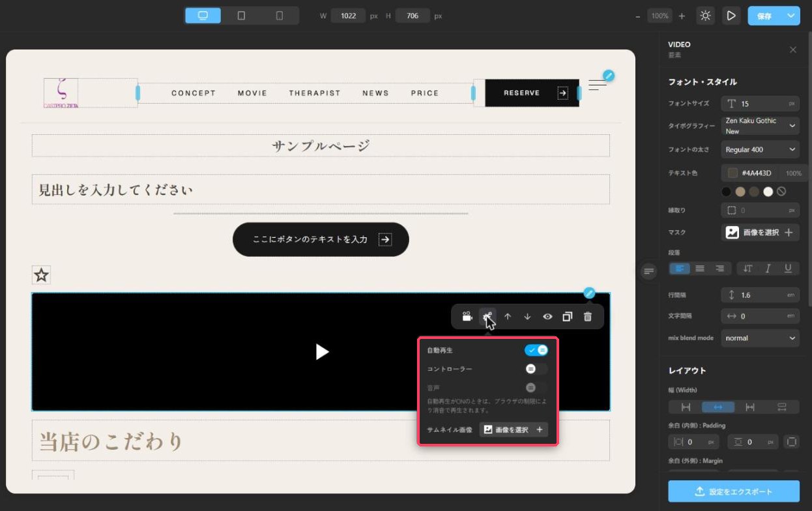Viewport: 812px width, 511px height.
Task: Play the video using center play arrow
Action: [x=322, y=352]
